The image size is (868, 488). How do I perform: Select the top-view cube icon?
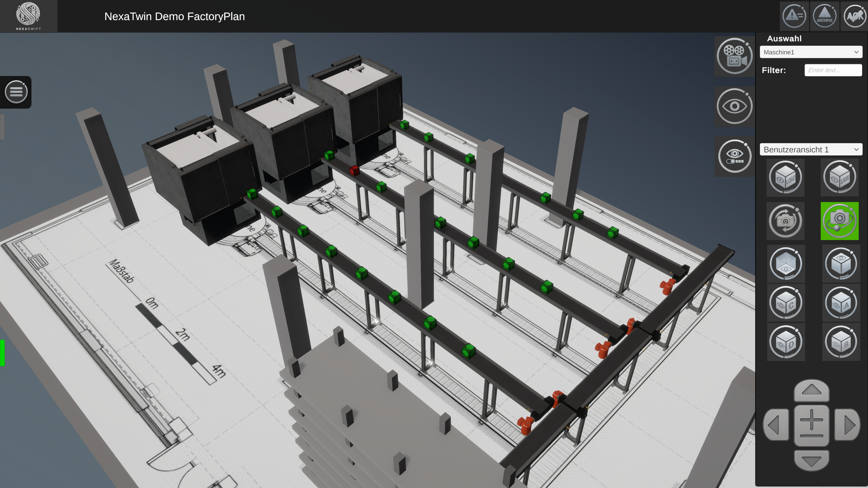pos(841,264)
